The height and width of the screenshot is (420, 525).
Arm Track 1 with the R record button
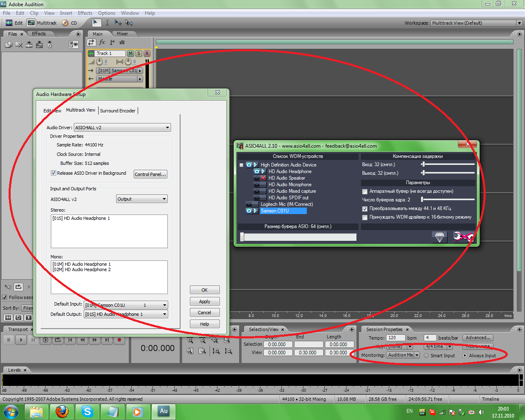pyautogui.click(x=147, y=53)
